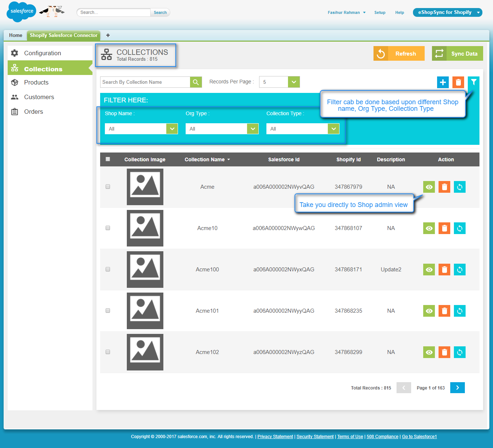The width and height of the screenshot is (493, 448).
Task: Toggle the funnel filter icon
Action: (x=474, y=82)
